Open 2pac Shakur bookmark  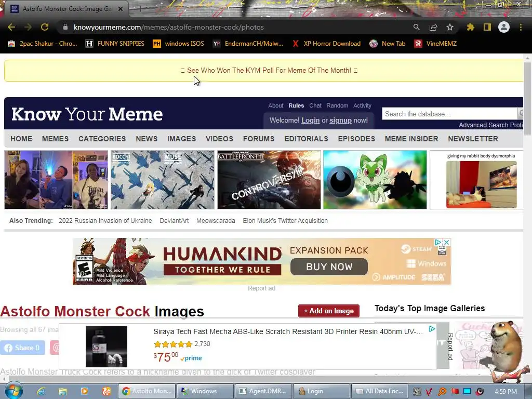43,44
